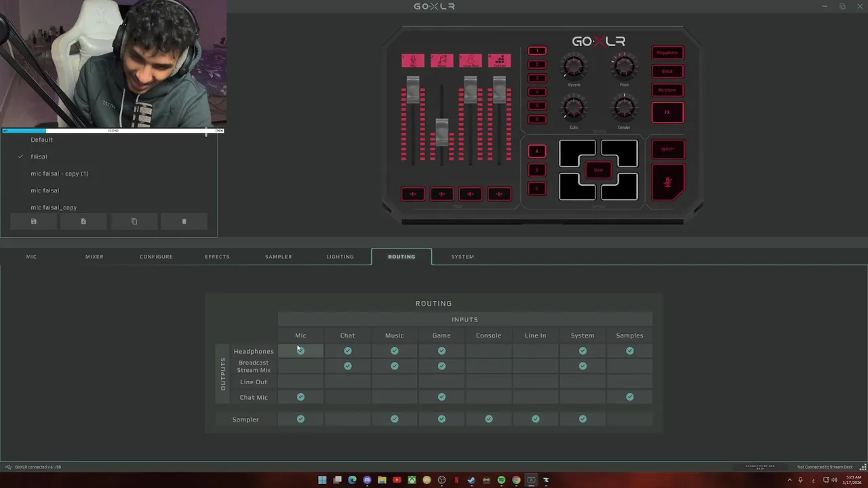This screenshot has width=868, height=488.
Task: Select effects preset 1
Action: [x=537, y=51]
